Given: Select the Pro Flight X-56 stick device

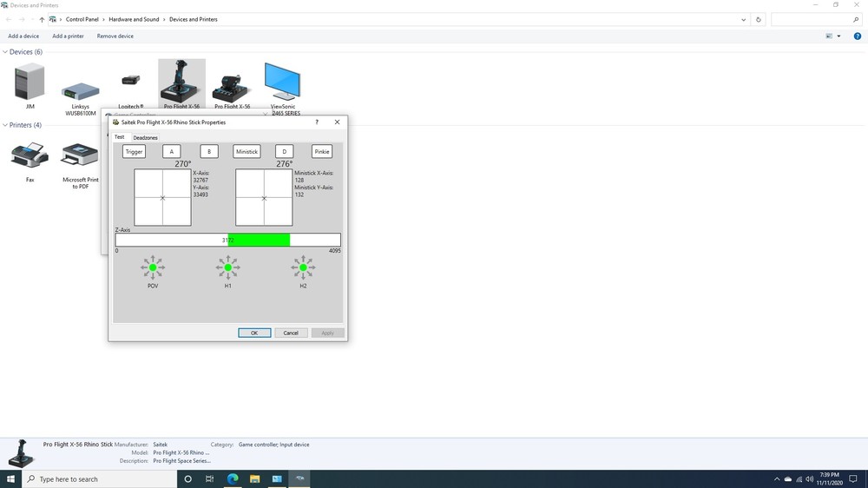Looking at the screenshot, I should [x=181, y=83].
